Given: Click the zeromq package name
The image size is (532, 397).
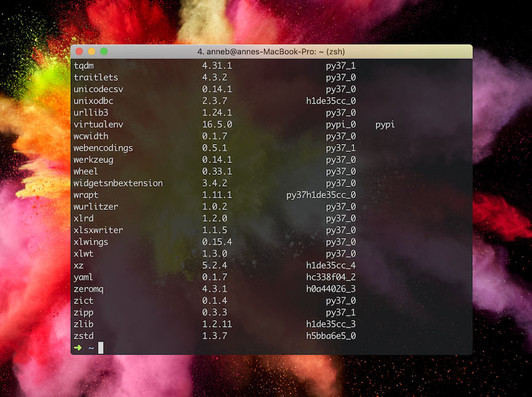Looking at the screenshot, I should tap(89, 289).
